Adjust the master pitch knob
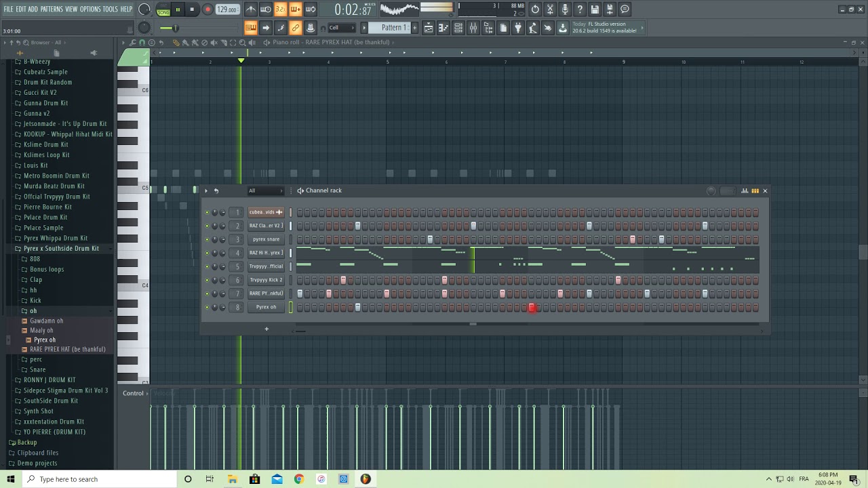Viewport: 868px width, 488px height. [x=144, y=28]
